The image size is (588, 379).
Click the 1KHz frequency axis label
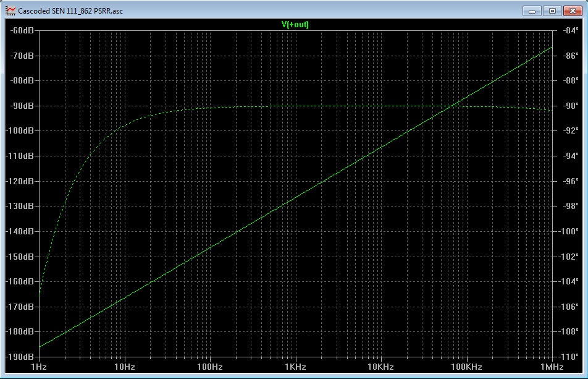click(x=295, y=367)
